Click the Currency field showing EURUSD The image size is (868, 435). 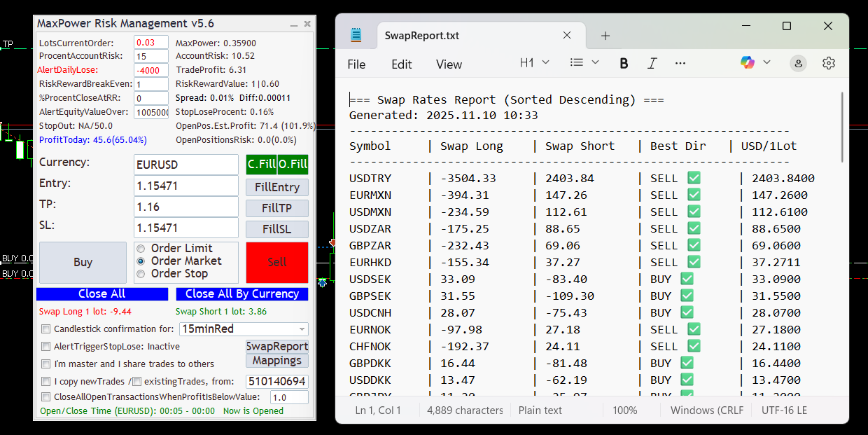[186, 165]
